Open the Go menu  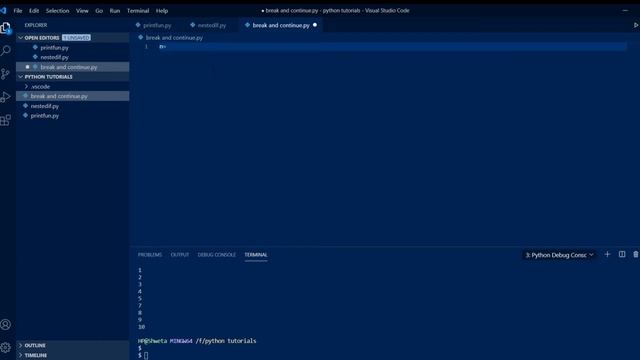coord(99,11)
